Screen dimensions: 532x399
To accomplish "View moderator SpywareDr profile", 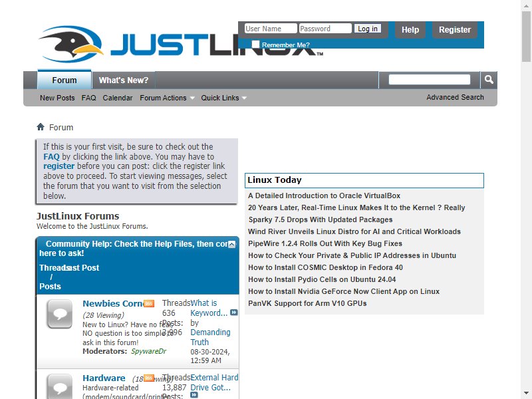I will (x=148, y=351).
